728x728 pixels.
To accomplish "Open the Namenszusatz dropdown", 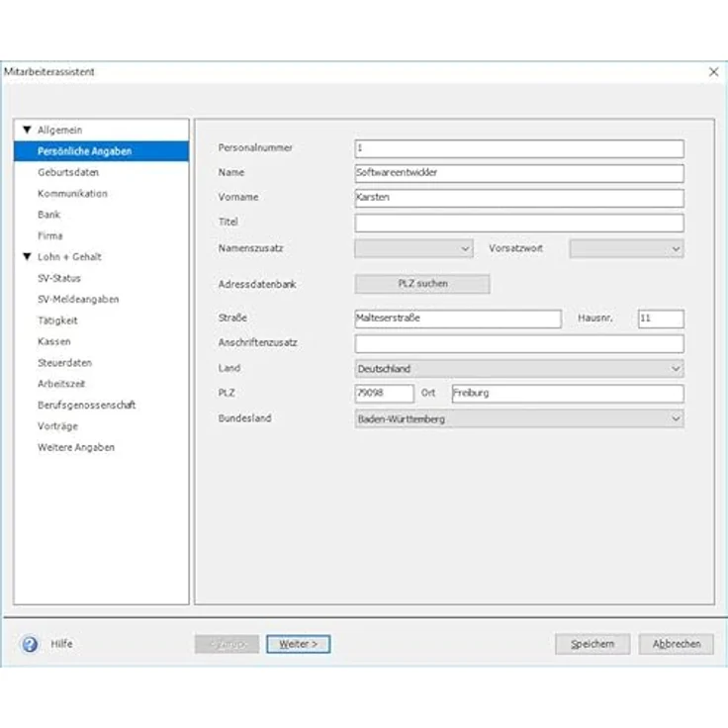I will pos(413,249).
